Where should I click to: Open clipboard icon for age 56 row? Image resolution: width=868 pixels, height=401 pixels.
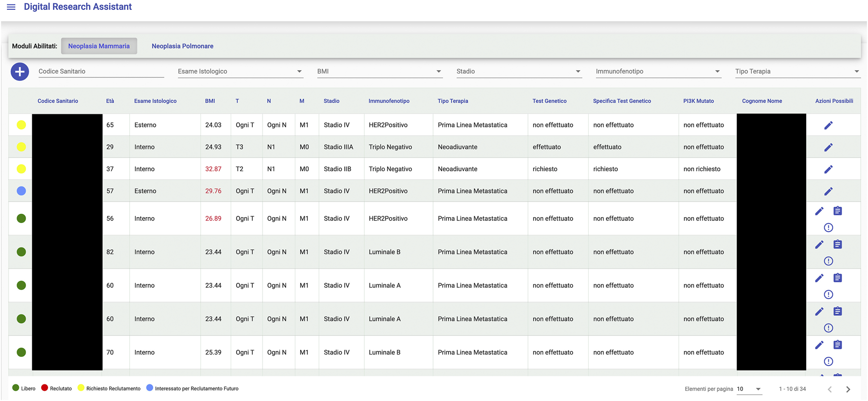pos(837,211)
